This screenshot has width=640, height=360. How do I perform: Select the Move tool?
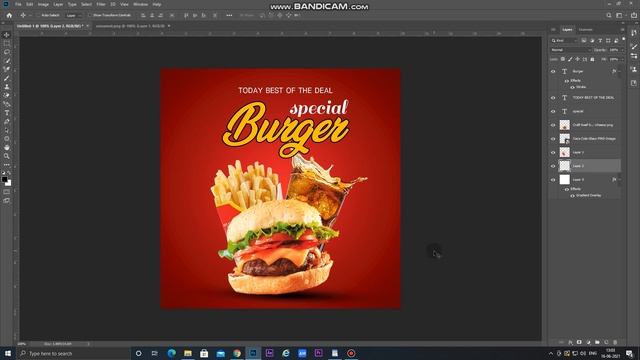[7, 35]
